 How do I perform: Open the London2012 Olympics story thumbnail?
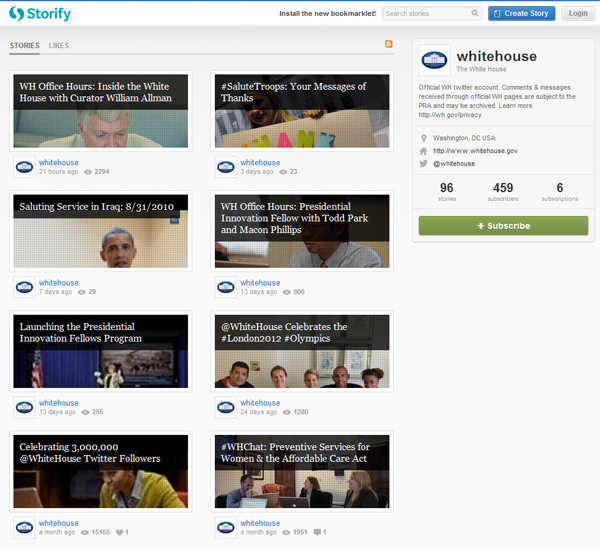(x=301, y=351)
